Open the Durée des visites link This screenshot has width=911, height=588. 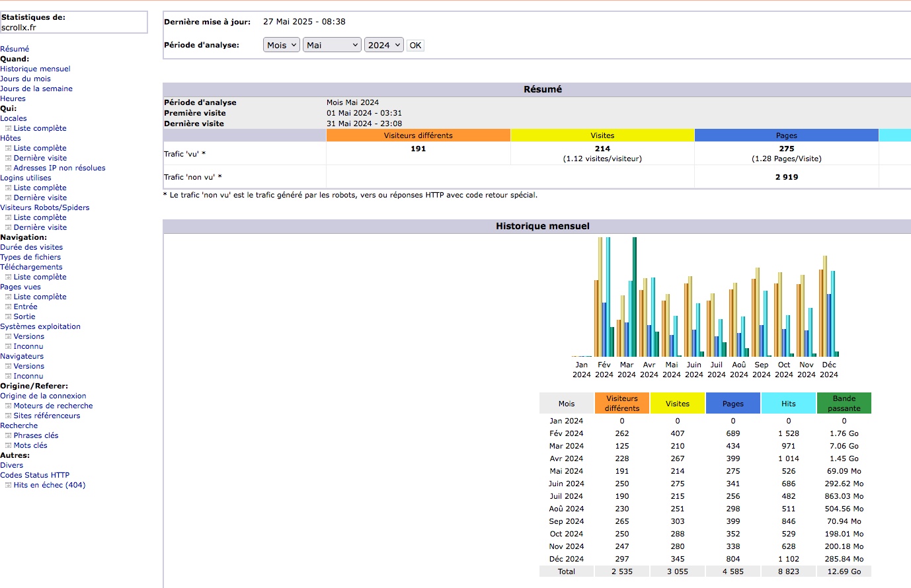coord(31,247)
